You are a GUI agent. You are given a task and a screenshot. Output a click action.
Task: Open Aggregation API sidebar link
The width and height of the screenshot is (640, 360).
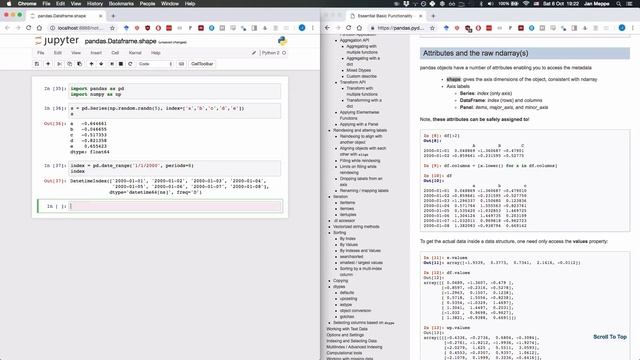(x=354, y=40)
